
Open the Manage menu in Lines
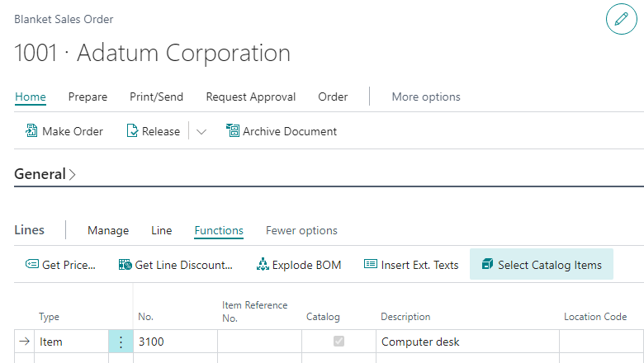pos(108,230)
